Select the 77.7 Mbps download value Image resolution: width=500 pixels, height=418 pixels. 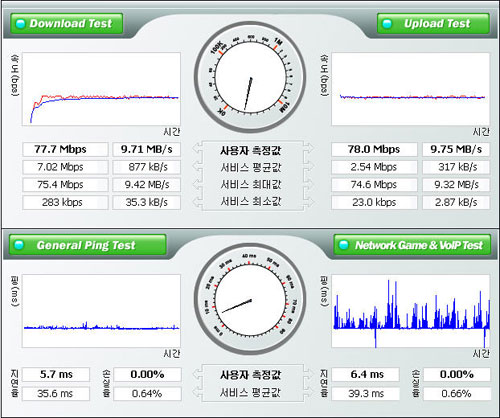point(65,149)
